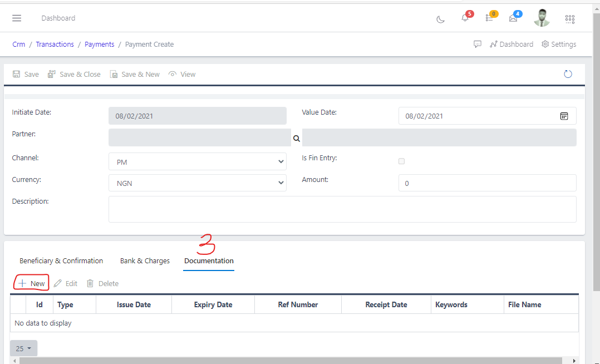Switch to the Bank & Charges tab
The image size is (600, 364).
click(144, 260)
